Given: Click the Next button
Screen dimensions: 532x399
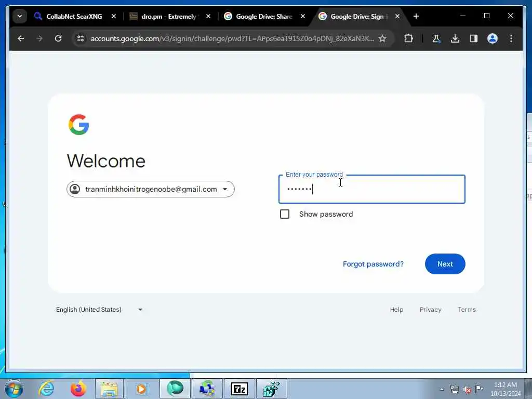Looking at the screenshot, I should (x=445, y=264).
